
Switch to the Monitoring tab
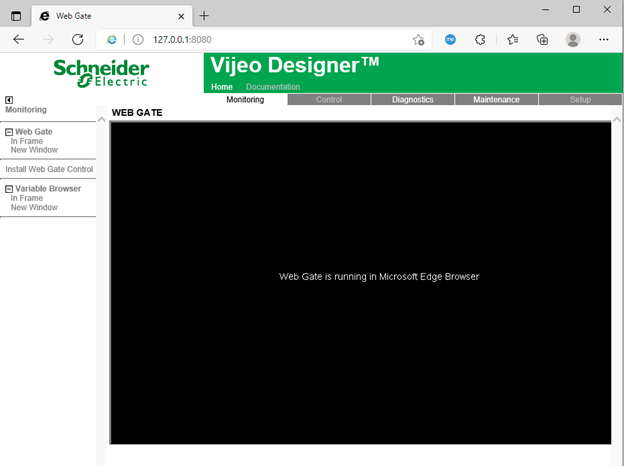[x=245, y=99]
